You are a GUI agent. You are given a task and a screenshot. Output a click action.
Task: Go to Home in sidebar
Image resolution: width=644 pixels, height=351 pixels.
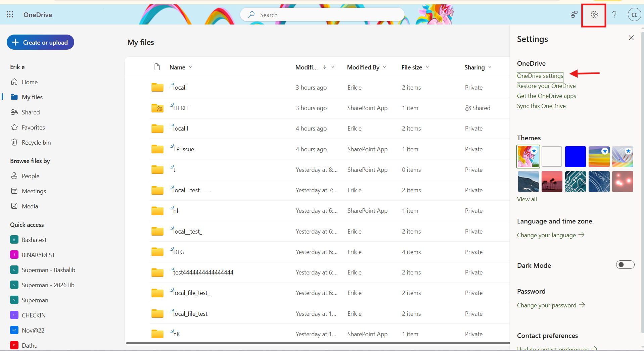point(30,82)
